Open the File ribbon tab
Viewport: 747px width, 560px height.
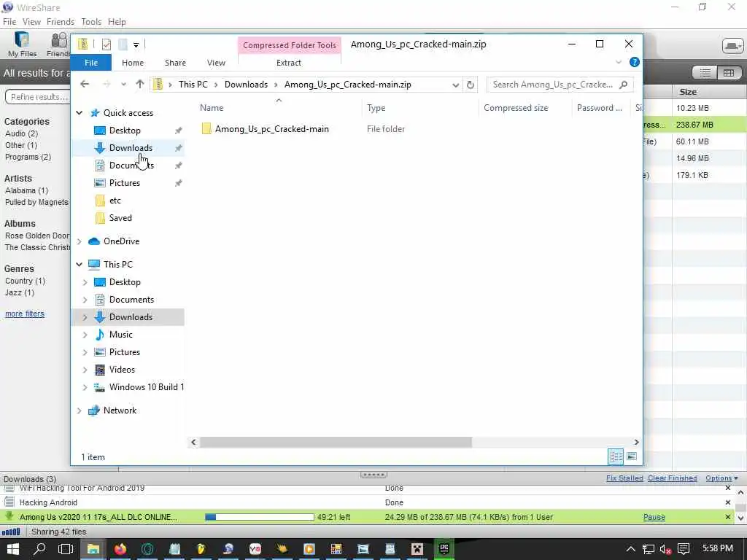pos(91,63)
